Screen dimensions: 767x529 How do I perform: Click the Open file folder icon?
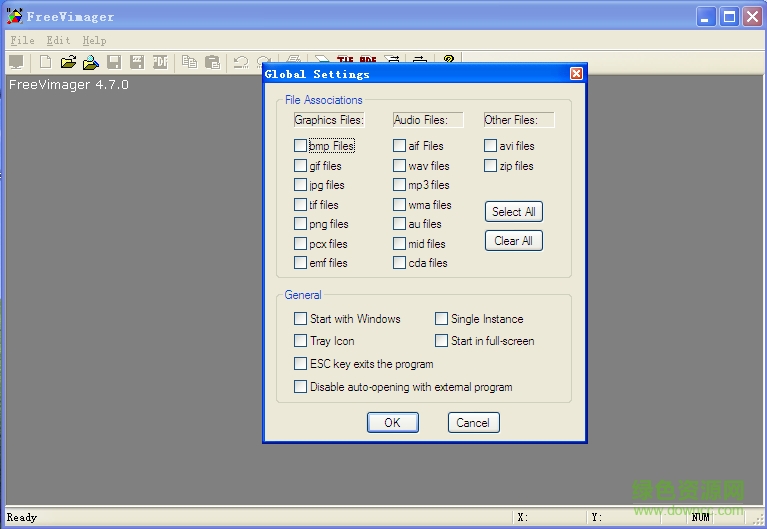coord(68,62)
